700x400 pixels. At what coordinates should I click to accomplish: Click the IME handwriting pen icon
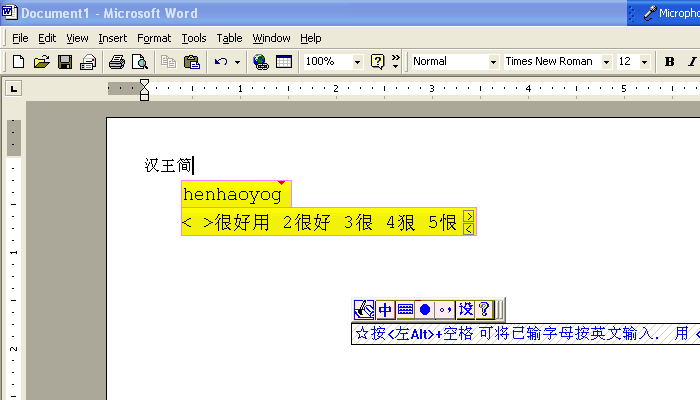[x=364, y=309]
